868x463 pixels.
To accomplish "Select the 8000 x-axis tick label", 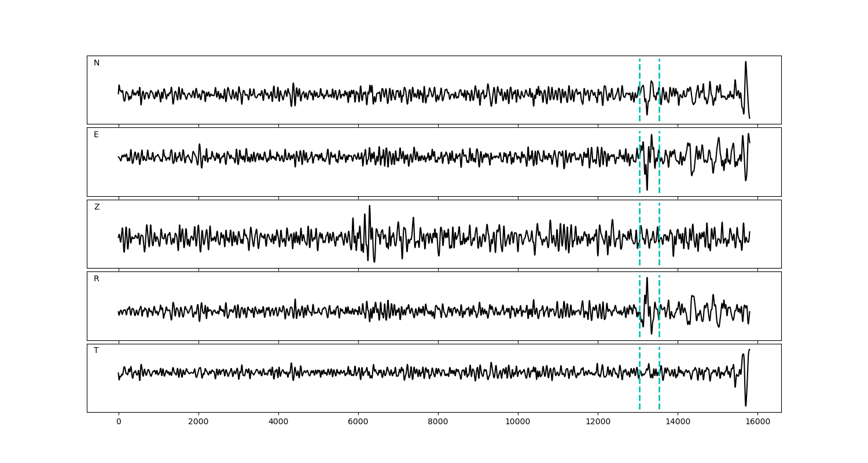I will click(x=438, y=422).
